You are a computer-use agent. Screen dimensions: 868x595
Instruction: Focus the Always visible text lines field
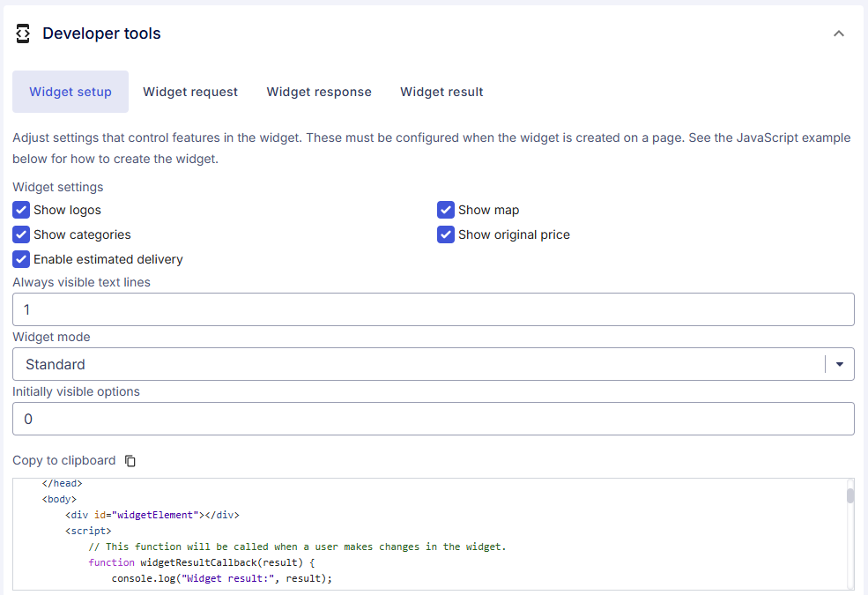(x=434, y=309)
